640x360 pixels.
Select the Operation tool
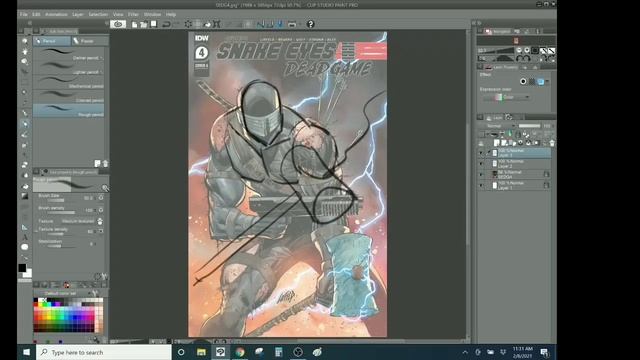[24, 62]
